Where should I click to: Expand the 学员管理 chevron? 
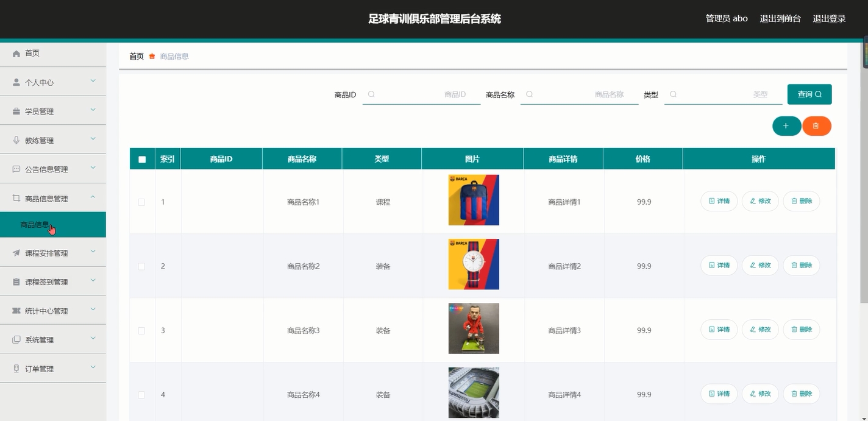pos(93,110)
